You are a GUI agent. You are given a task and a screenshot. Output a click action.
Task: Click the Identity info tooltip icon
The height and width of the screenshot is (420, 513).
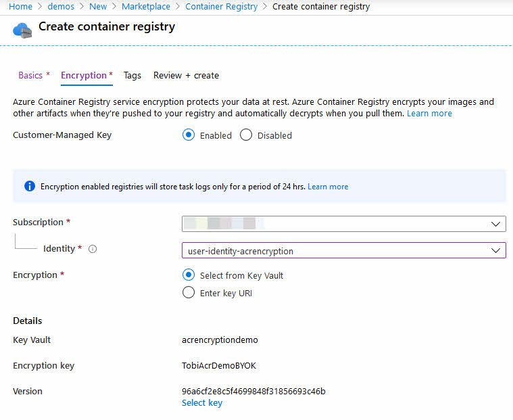coord(93,249)
